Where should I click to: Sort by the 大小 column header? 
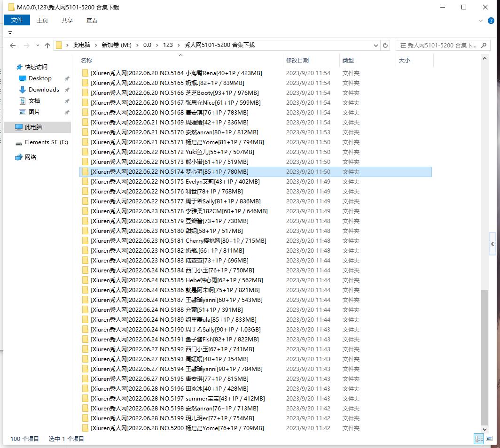(404, 60)
